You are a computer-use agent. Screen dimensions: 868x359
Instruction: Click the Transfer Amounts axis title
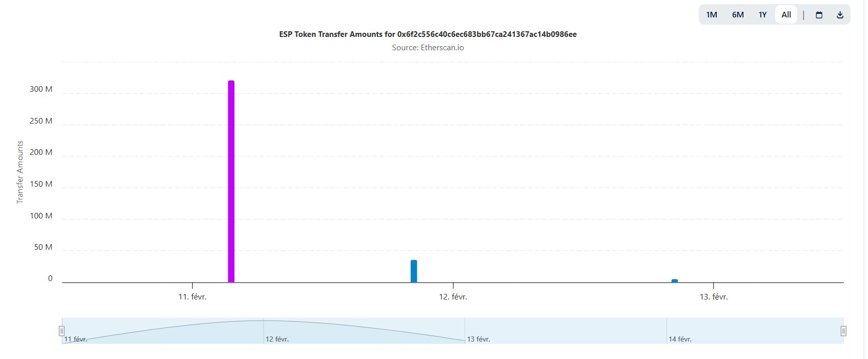click(20, 172)
